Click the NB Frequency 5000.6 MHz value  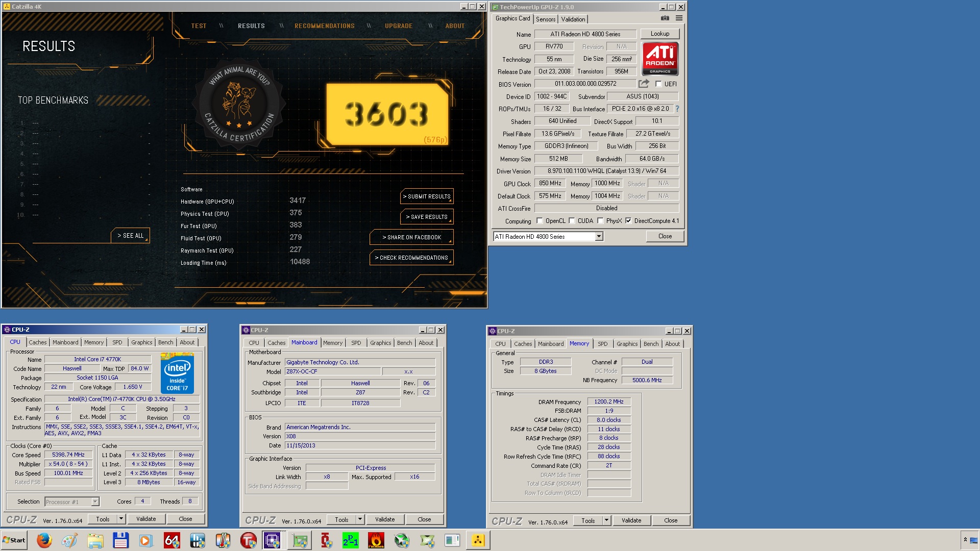tap(647, 380)
